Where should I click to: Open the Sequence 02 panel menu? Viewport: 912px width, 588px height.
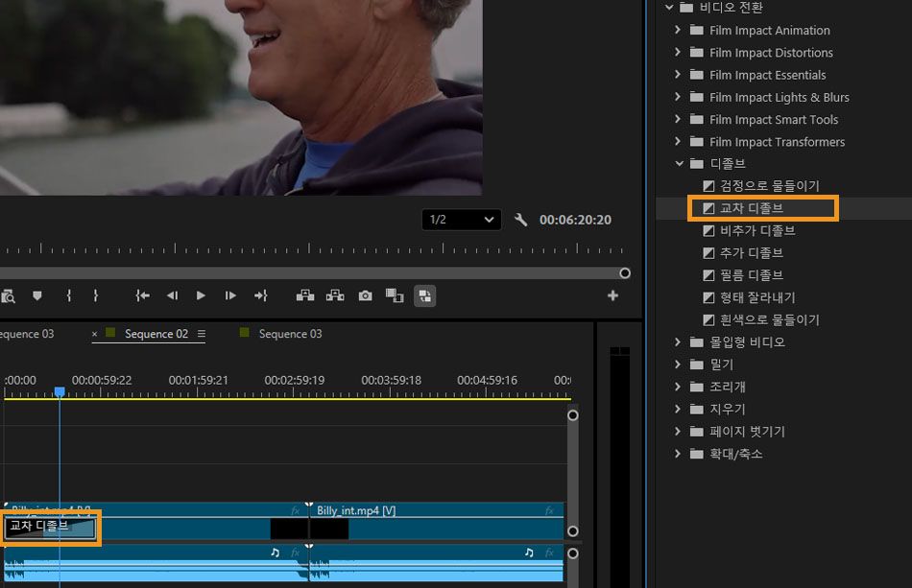[x=202, y=334]
